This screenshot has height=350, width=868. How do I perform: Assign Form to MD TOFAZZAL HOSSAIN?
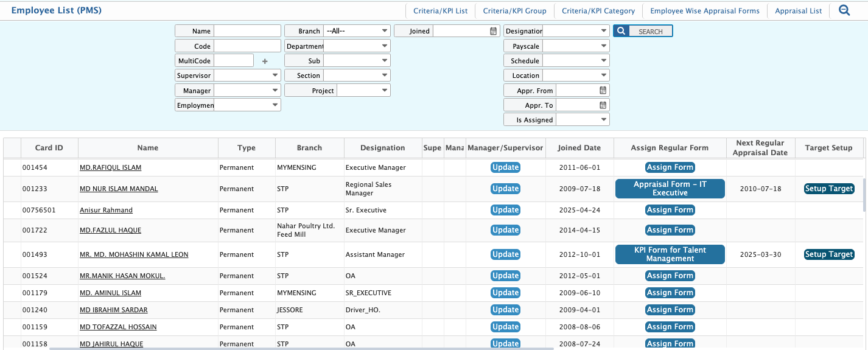[x=670, y=327]
